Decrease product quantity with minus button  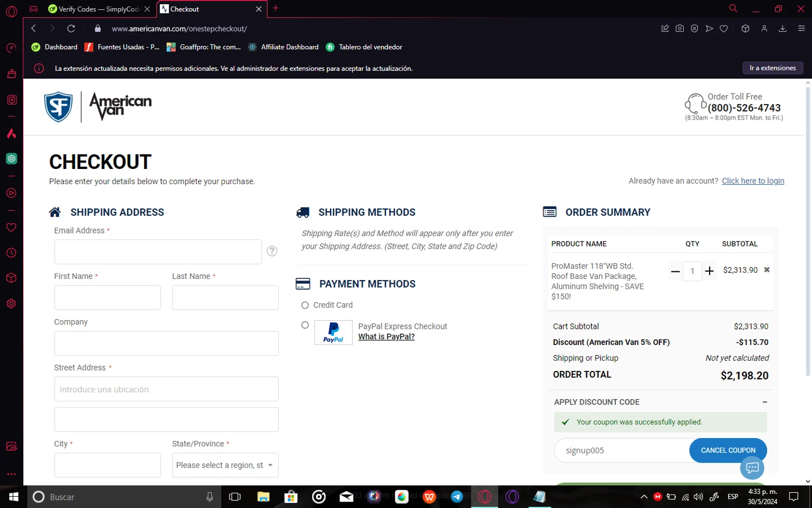click(675, 271)
